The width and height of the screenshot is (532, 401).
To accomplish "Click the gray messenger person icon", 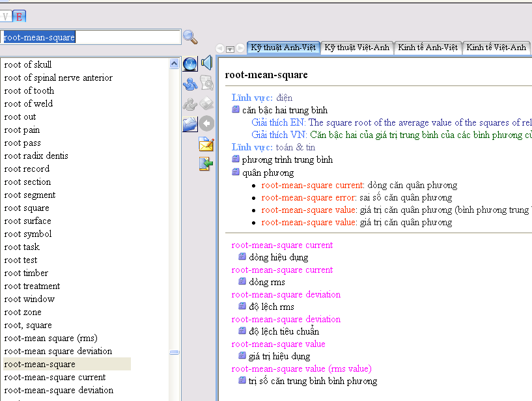I will (190, 104).
